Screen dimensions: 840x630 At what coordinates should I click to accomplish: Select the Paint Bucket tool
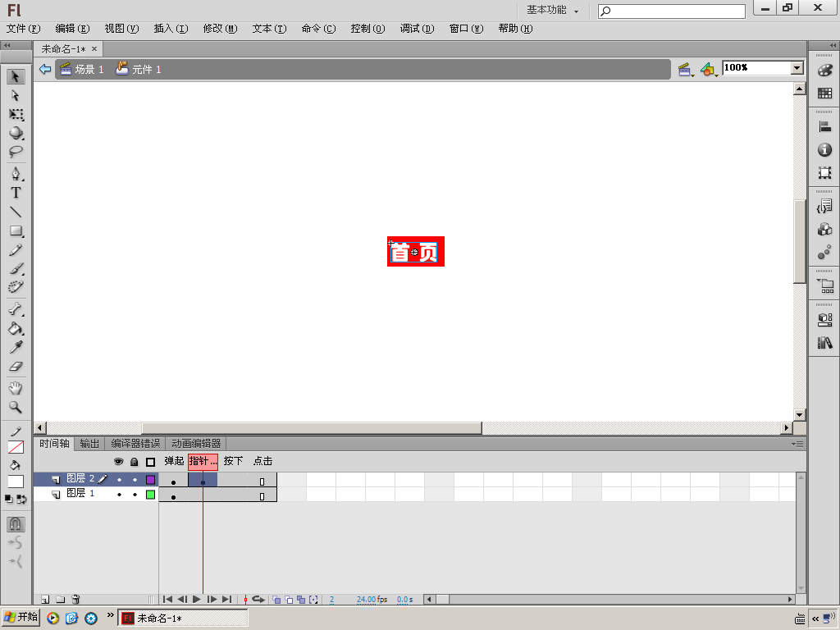pyautogui.click(x=16, y=328)
